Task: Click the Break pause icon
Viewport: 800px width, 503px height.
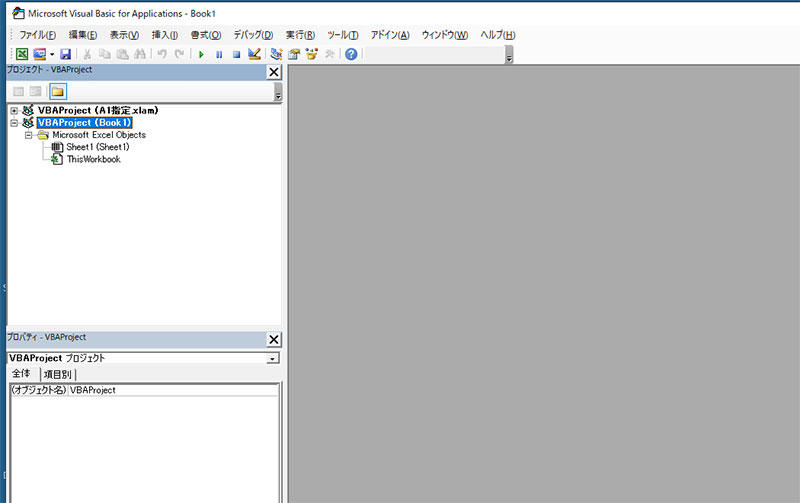Action: (219, 54)
